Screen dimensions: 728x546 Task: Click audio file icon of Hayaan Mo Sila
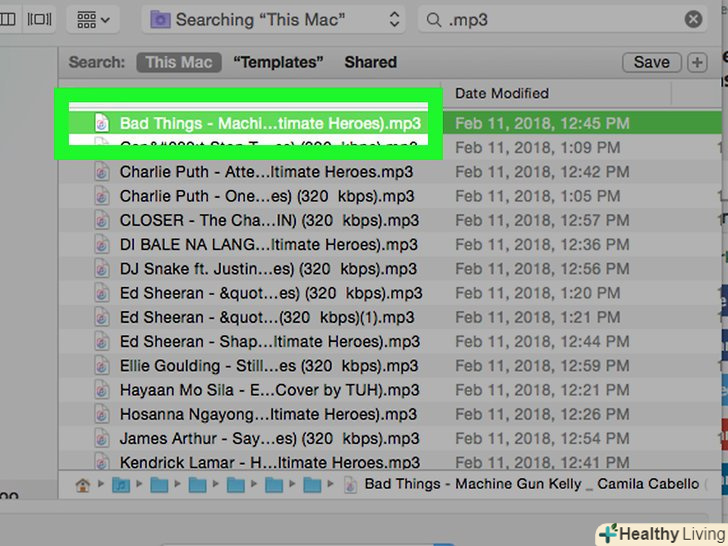pyautogui.click(x=102, y=390)
